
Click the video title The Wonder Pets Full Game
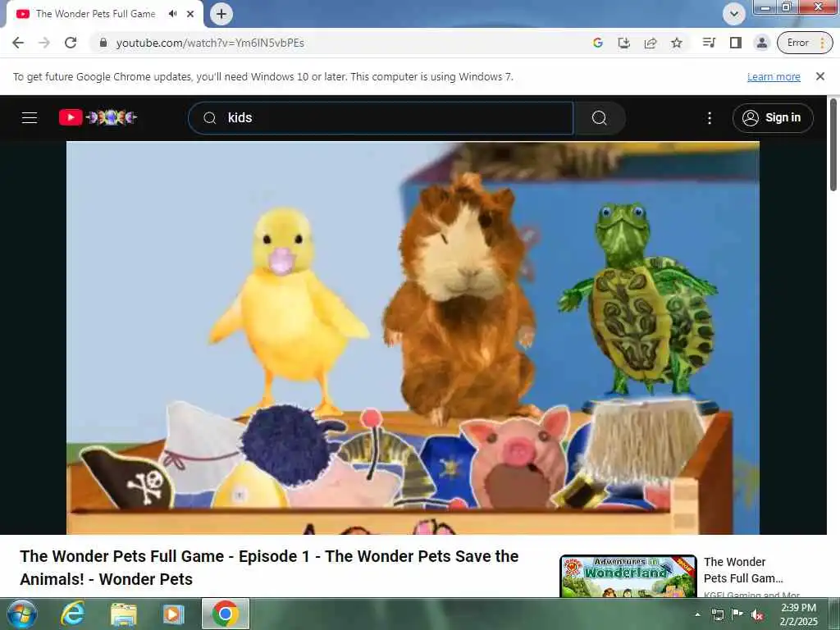click(x=269, y=568)
